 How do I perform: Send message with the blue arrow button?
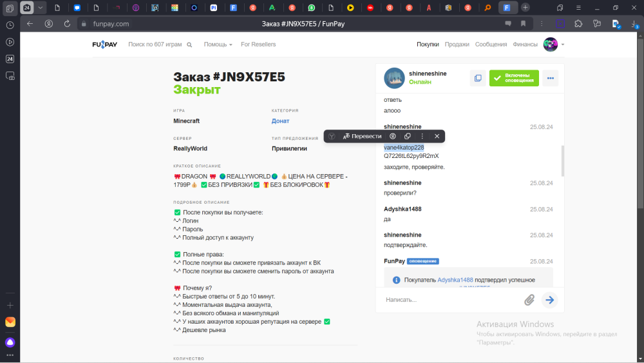click(549, 300)
